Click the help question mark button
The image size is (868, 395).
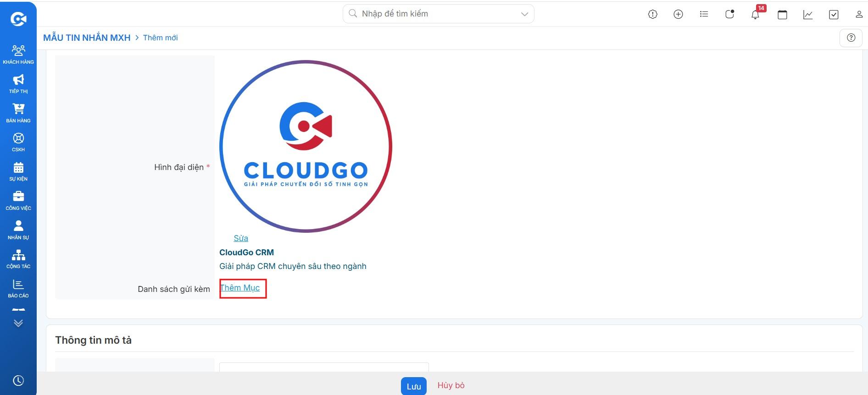(851, 38)
